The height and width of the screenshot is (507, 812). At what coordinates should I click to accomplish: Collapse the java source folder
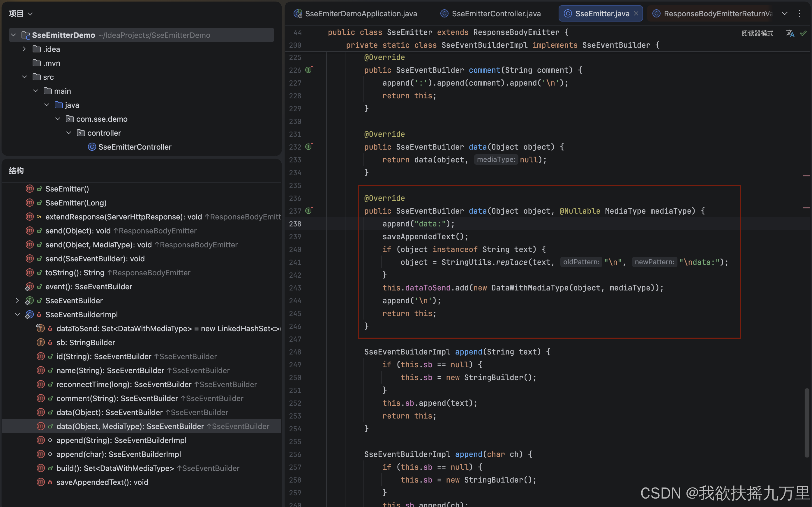(47, 105)
